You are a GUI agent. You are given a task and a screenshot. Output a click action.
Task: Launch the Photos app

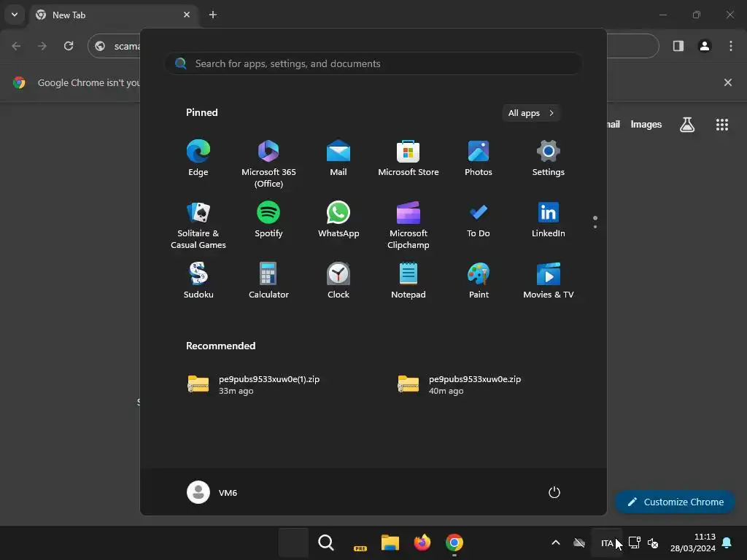point(479,158)
